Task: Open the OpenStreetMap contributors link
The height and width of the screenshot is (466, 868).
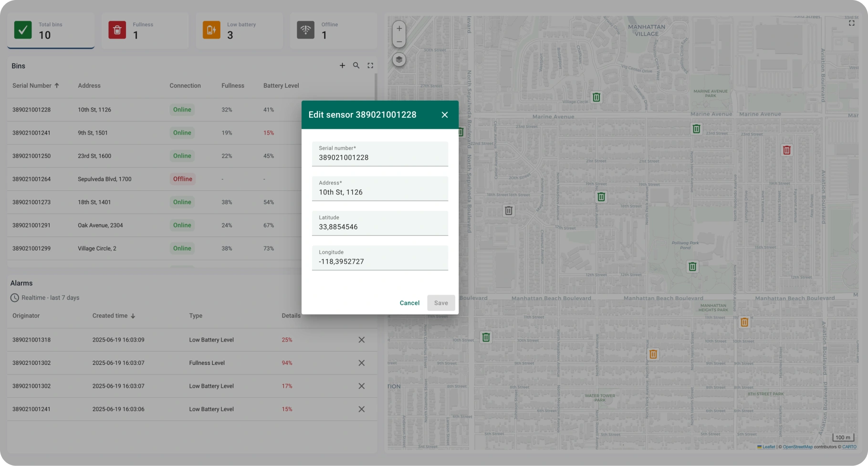Action: click(797, 447)
